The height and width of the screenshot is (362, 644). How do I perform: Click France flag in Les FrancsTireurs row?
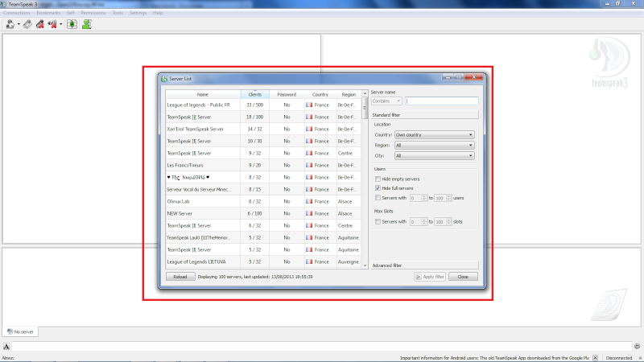309,166
